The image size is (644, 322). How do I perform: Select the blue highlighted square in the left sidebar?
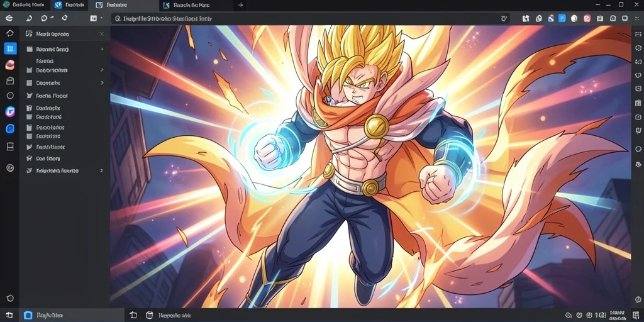tap(10, 48)
